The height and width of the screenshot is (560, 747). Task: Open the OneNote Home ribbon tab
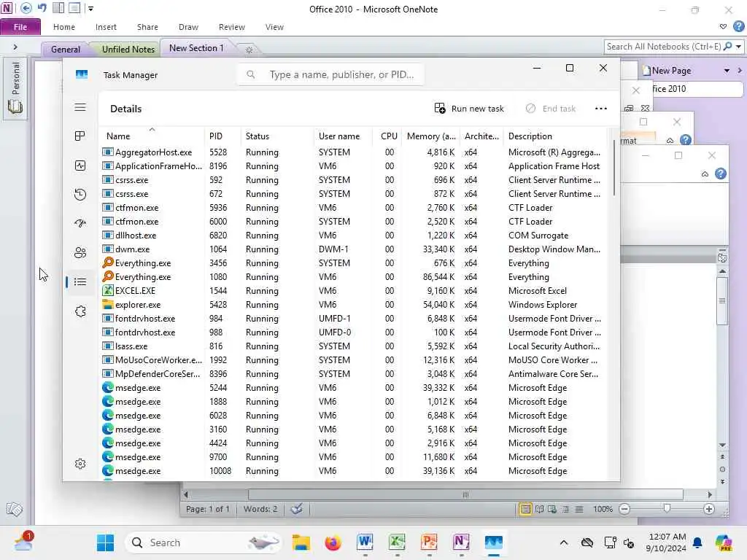click(64, 27)
